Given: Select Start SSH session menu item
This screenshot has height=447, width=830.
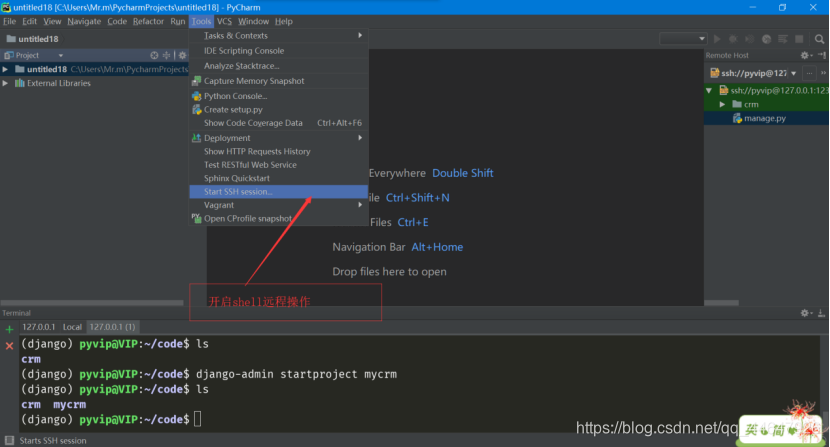Looking at the screenshot, I should pyautogui.click(x=278, y=192).
